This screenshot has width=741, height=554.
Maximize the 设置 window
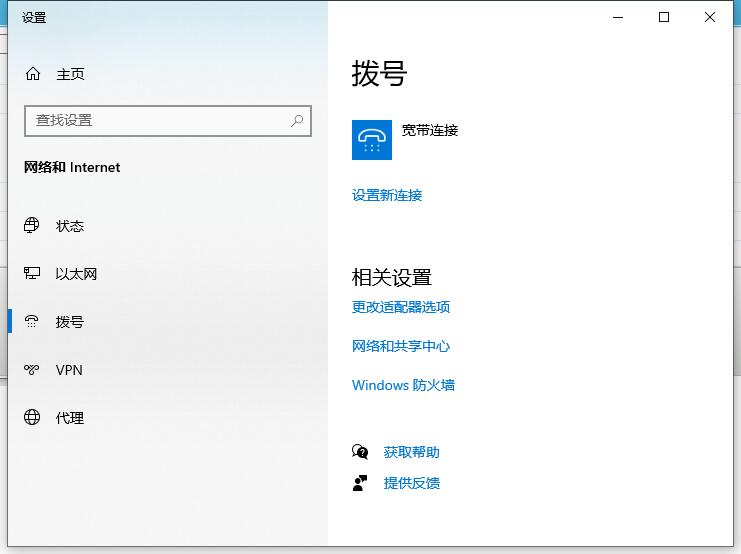click(664, 17)
